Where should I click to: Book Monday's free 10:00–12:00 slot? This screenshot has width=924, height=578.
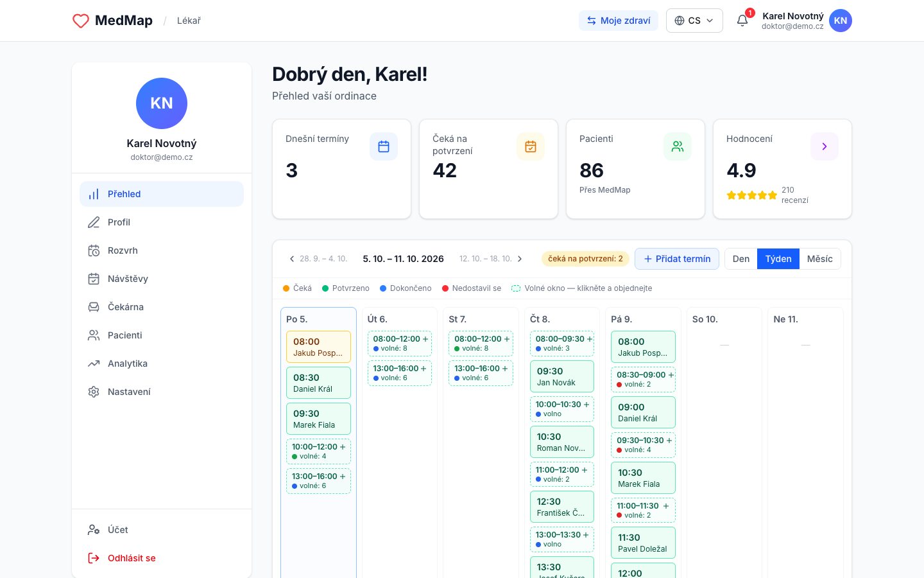[x=318, y=451]
